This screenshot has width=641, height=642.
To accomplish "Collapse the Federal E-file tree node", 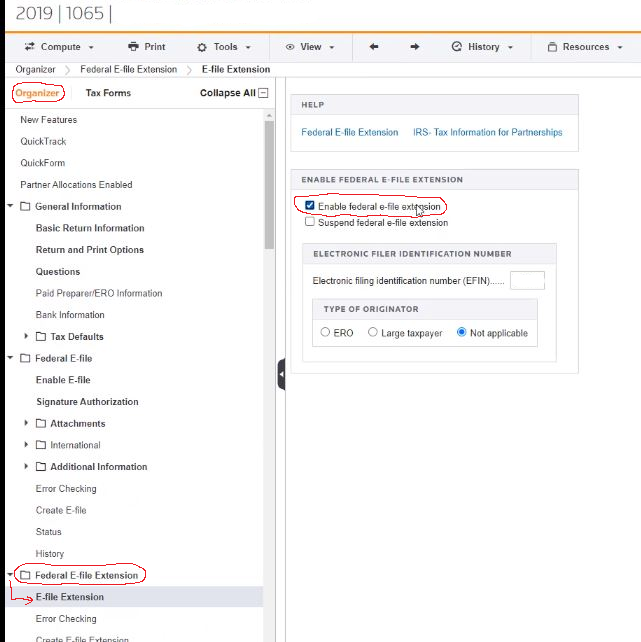I will click(x=10, y=357).
